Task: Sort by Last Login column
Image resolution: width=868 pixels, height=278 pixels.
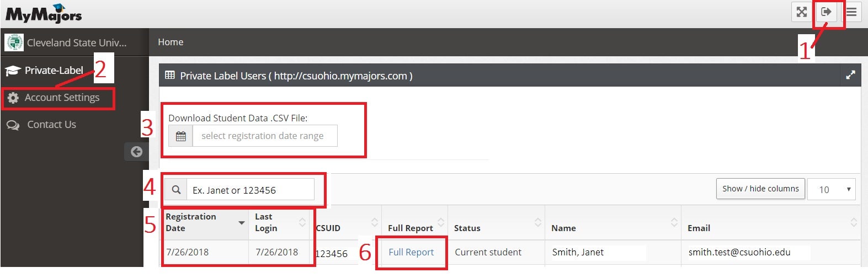Action: (x=280, y=222)
